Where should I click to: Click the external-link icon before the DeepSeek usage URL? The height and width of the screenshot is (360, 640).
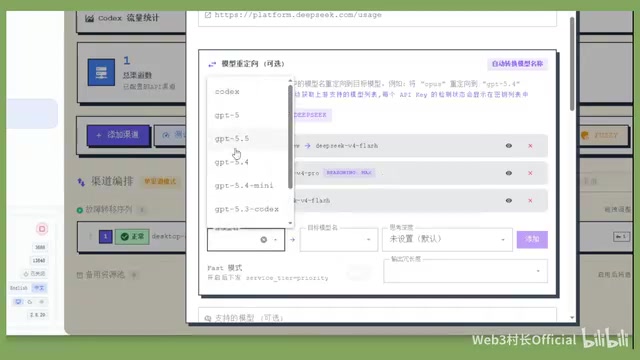point(208,15)
